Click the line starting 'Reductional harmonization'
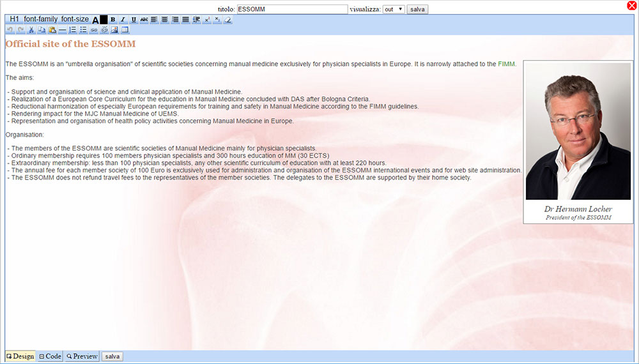 point(213,106)
